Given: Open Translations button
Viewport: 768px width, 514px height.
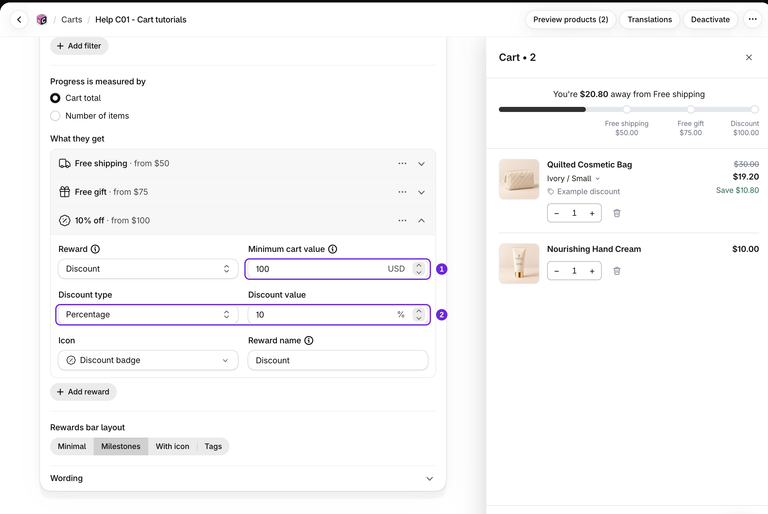Looking at the screenshot, I should point(649,20).
